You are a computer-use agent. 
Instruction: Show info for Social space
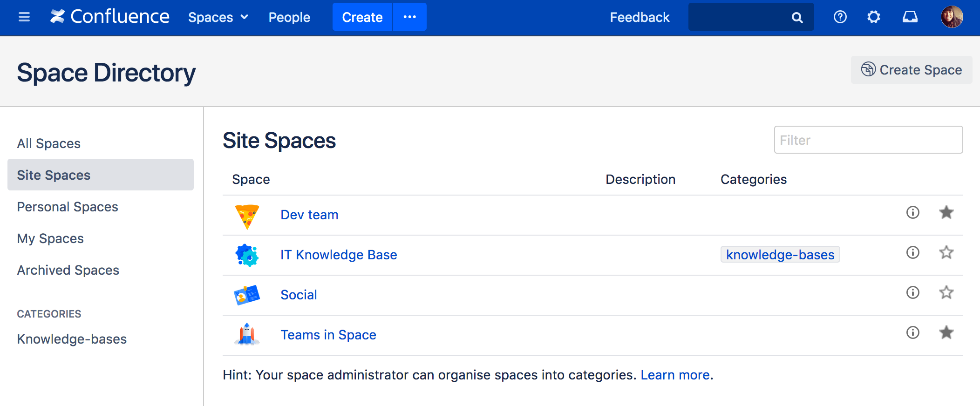coord(912,292)
